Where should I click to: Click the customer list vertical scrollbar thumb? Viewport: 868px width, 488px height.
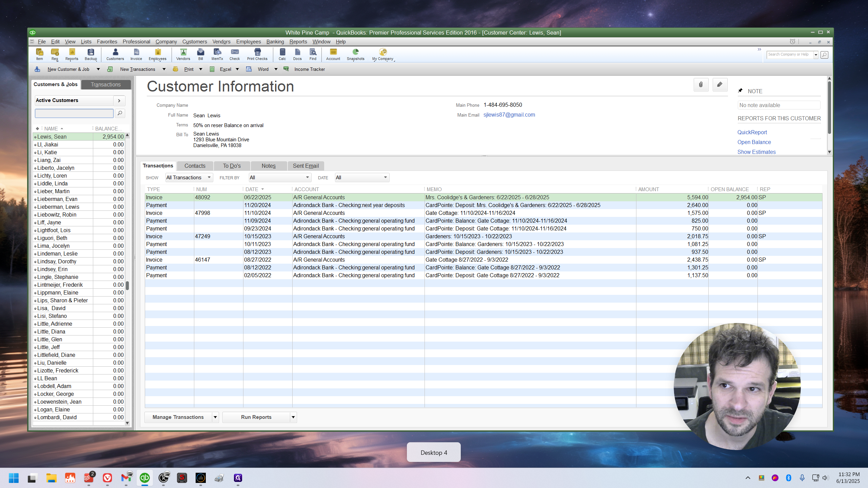(127, 285)
